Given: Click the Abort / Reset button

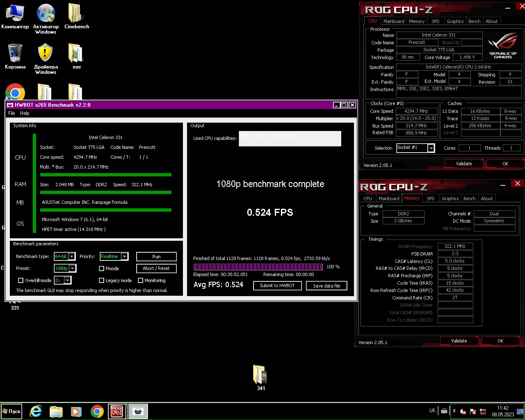Looking at the screenshot, I should [x=156, y=268].
